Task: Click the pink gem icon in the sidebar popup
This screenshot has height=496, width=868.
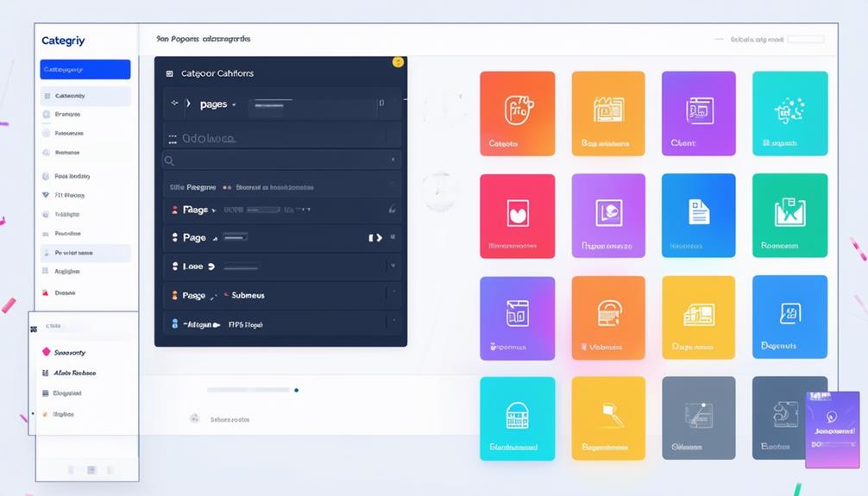Action: (46, 352)
